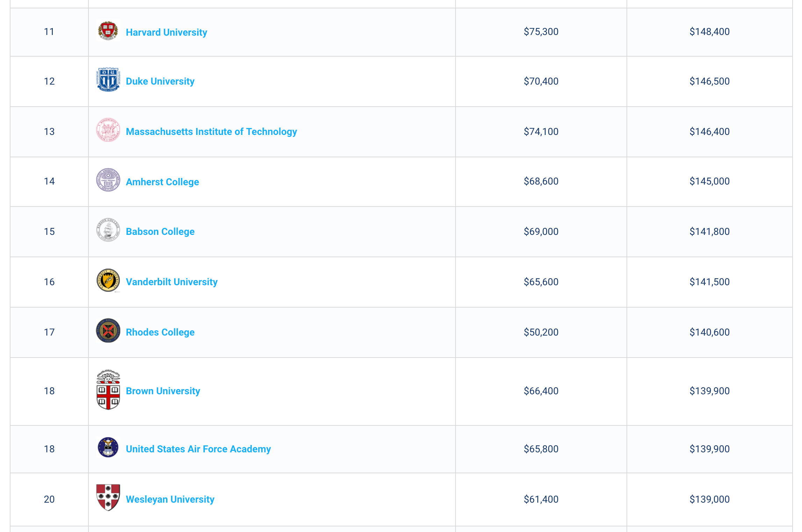This screenshot has height=532, width=802.
Task: Open the Vanderbilt University link
Action: pos(172,282)
